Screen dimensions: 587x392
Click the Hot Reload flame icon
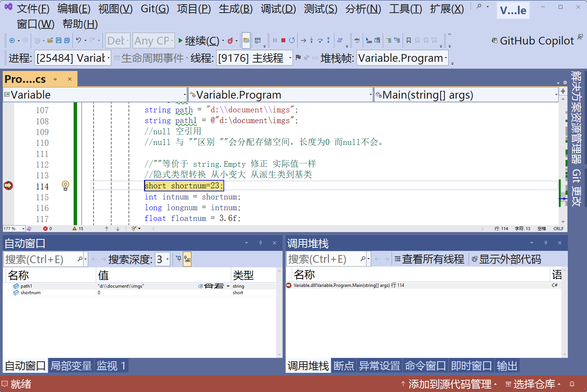pyautogui.click(x=230, y=40)
